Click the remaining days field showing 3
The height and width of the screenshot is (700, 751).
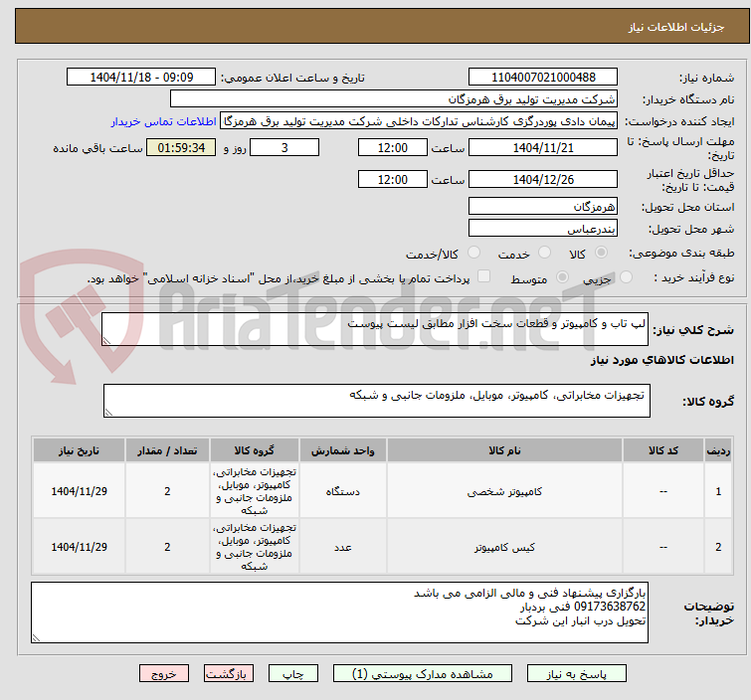284,147
